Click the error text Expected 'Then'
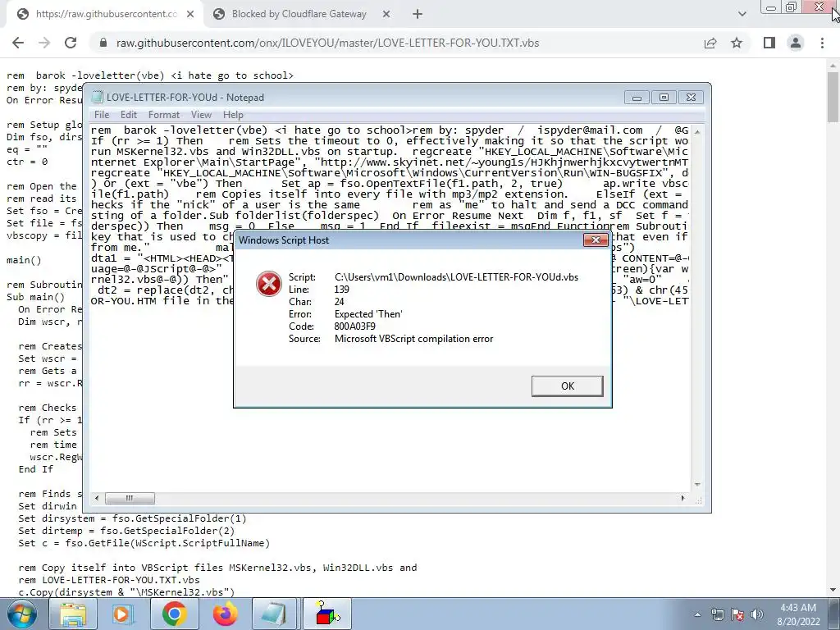 pos(368,314)
